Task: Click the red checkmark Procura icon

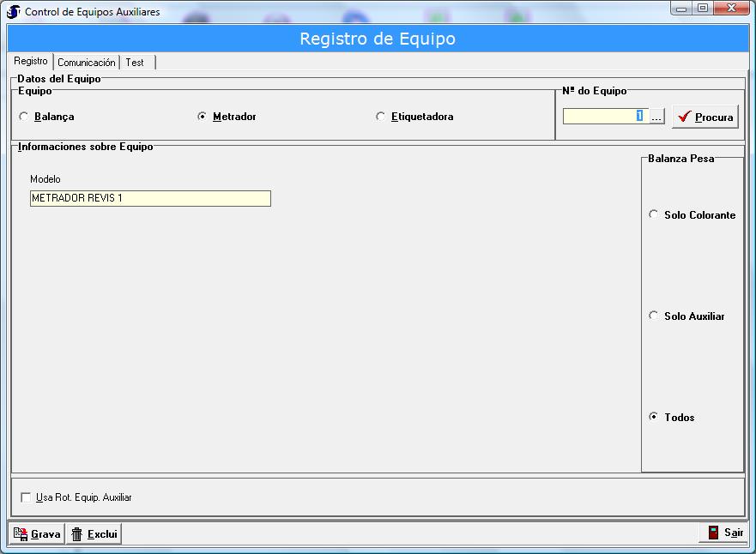Action: [684, 117]
